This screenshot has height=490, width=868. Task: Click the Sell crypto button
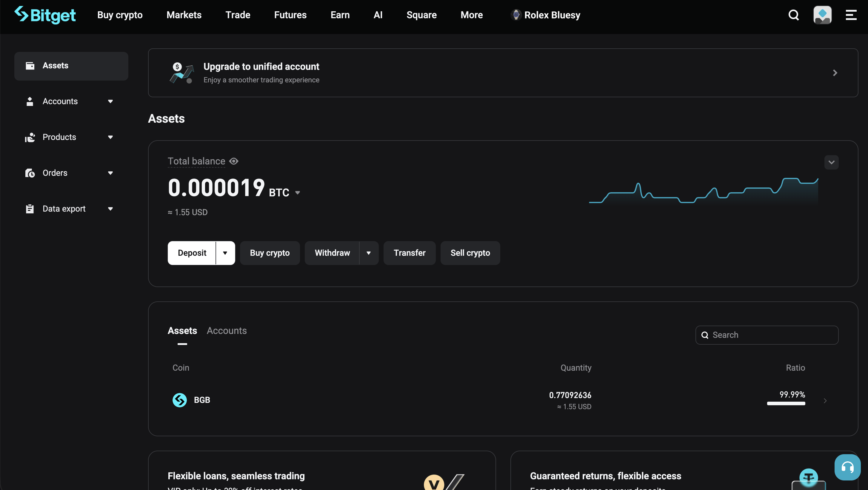pyautogui.click(x=470, y=253)
